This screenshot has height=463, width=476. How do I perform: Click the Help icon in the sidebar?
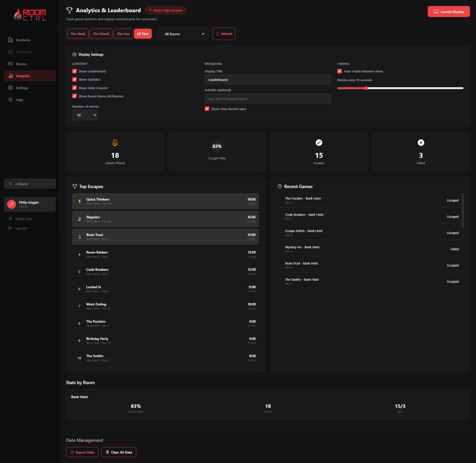(x=10, y=100)
